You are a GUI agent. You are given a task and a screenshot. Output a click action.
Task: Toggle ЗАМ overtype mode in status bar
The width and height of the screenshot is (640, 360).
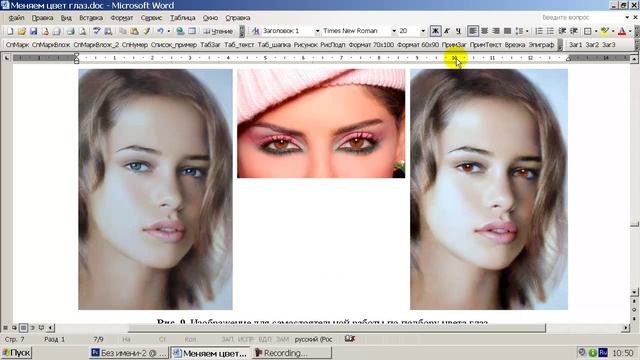(x=282, y=339)
